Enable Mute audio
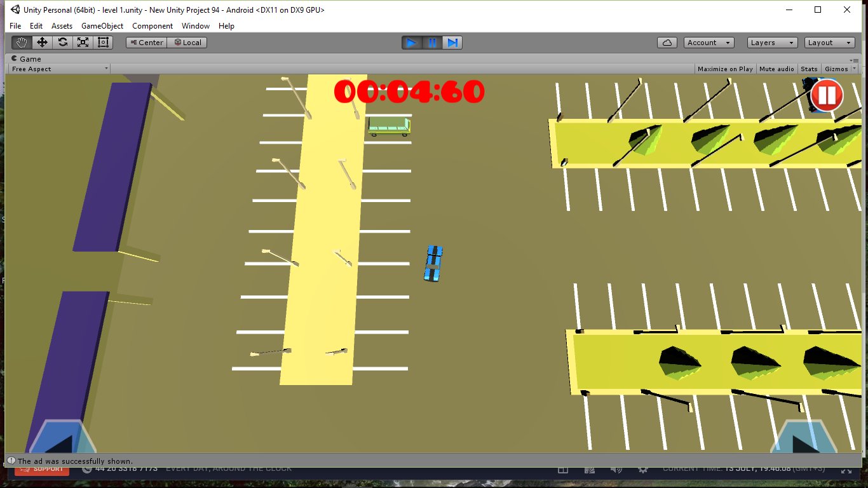Viewport: 868px width, 488px height. click(x=776, y=69)
